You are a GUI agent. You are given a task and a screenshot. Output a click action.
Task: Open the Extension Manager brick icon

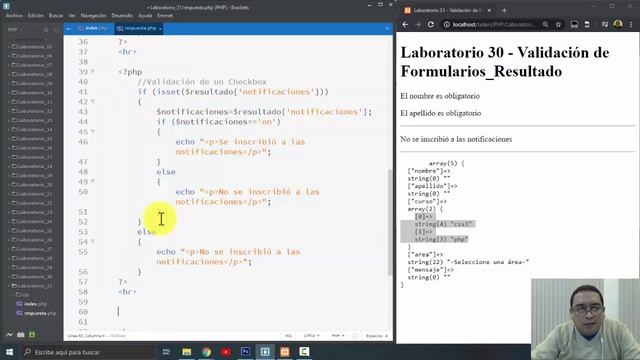21,335
